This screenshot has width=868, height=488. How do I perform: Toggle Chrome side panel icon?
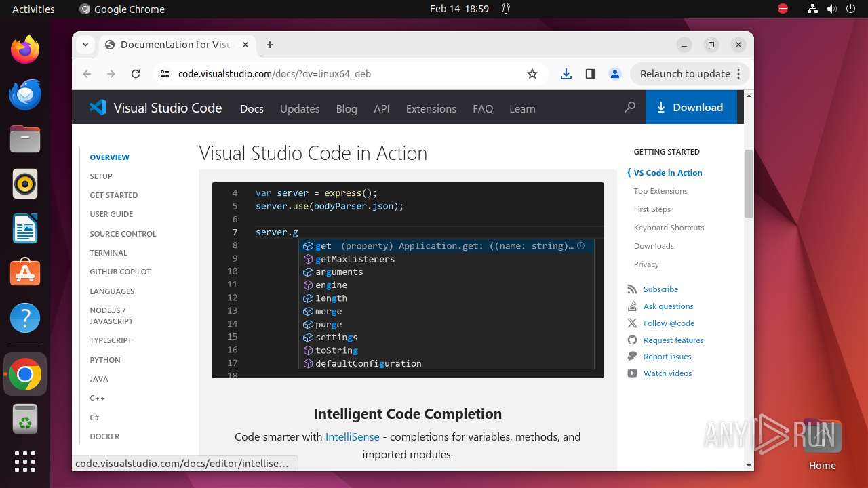[591, 74]
